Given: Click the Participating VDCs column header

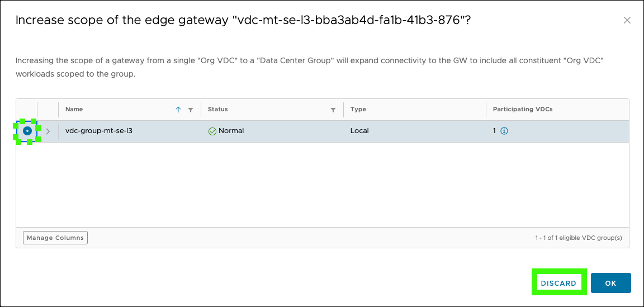Looking at the screenshot, I should 523,109.
